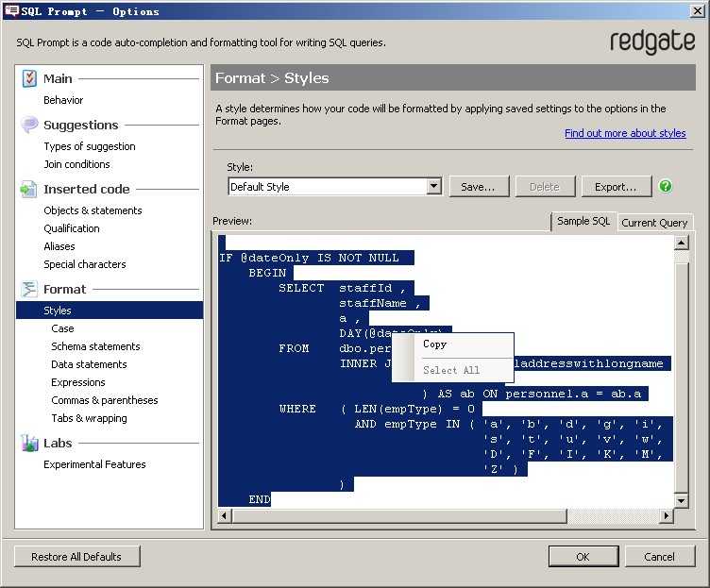Click the green help icon beside Export
This screenshot has width=710, height=588.
[666, 186]
